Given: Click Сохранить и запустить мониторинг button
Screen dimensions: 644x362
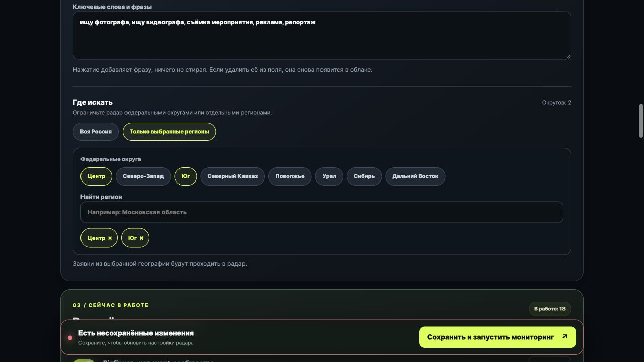Looking at the screenshot, I should click(x=498, y=337).
